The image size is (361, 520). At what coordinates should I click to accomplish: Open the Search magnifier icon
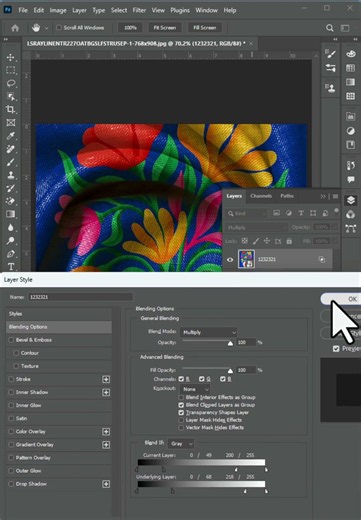pos(330,28)
